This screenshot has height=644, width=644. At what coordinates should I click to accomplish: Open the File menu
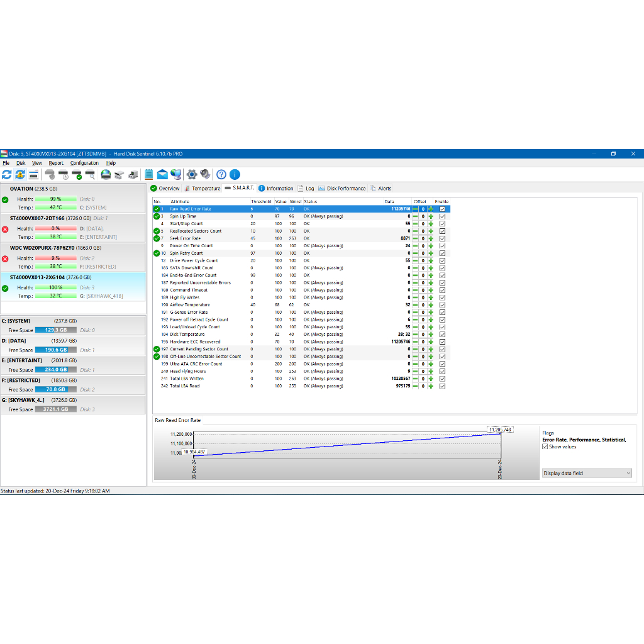point(6,163)
